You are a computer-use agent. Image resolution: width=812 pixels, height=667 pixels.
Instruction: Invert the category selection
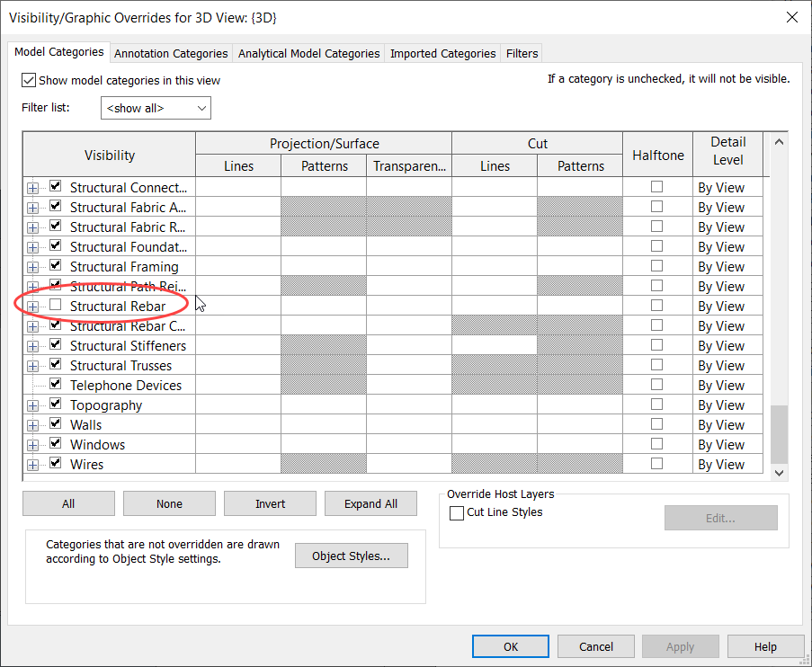pos(270,503)
